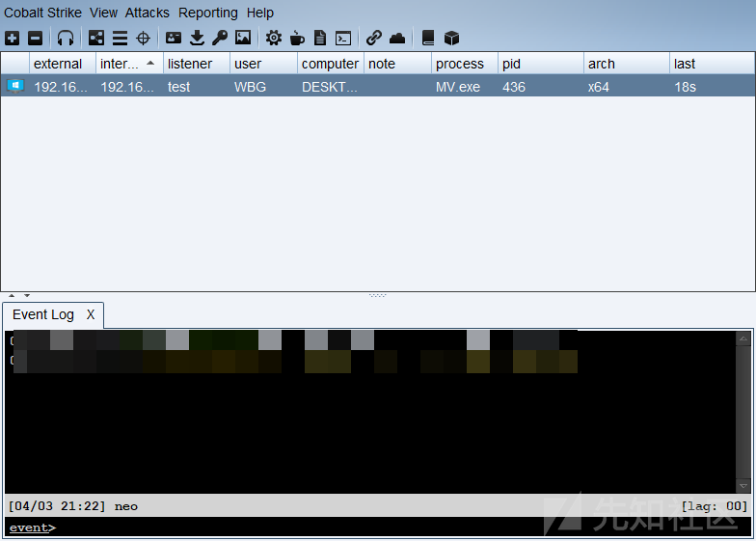756x541 pixels.
Task: Host a file with the chain link icon
Action: click(374, 38)
